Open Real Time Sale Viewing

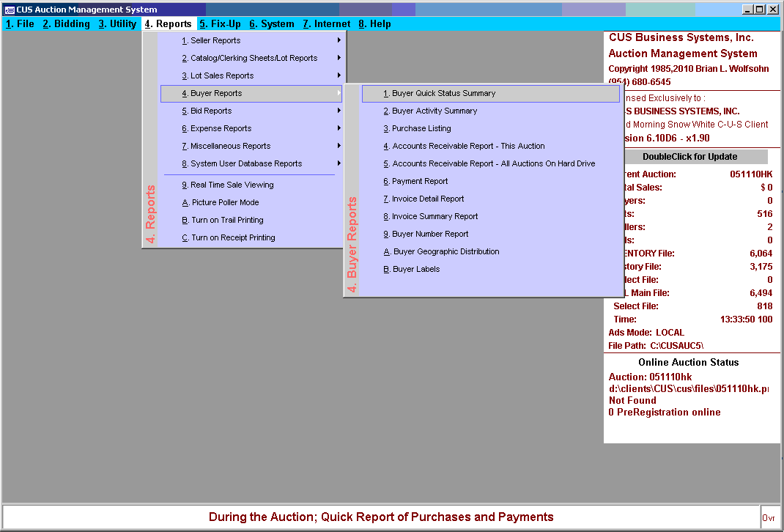pyautogui.click(x=232, y=185)
